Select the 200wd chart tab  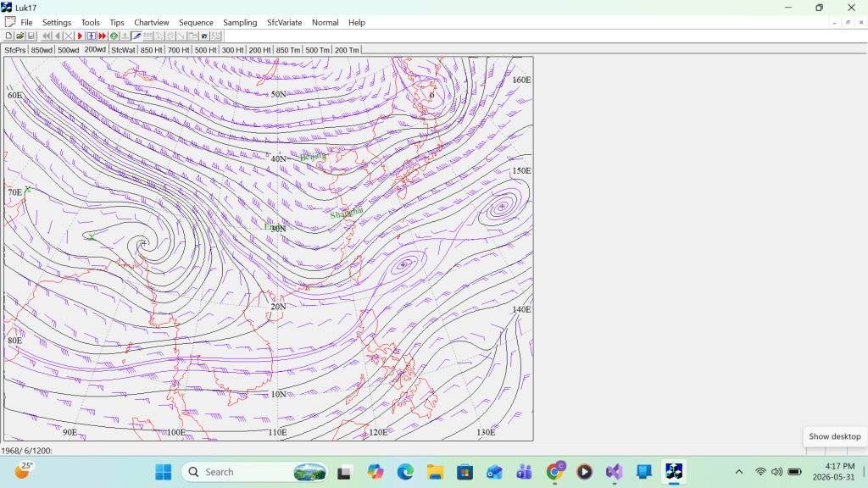click(x=95, y=49)
